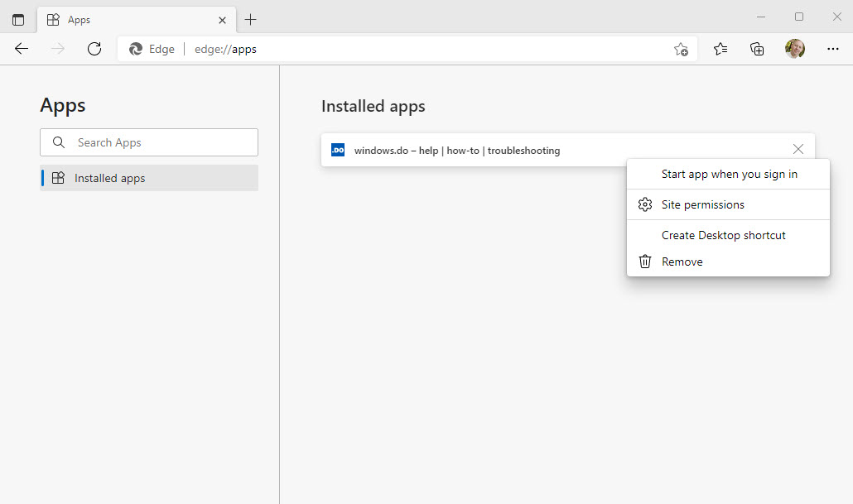
Task: Open a new tab with plus button
Action: pos(251,20)
